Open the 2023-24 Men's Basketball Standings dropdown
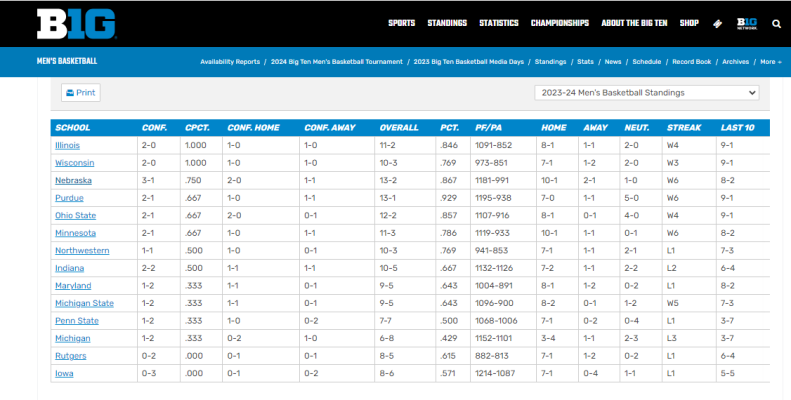 coord(647,93)
